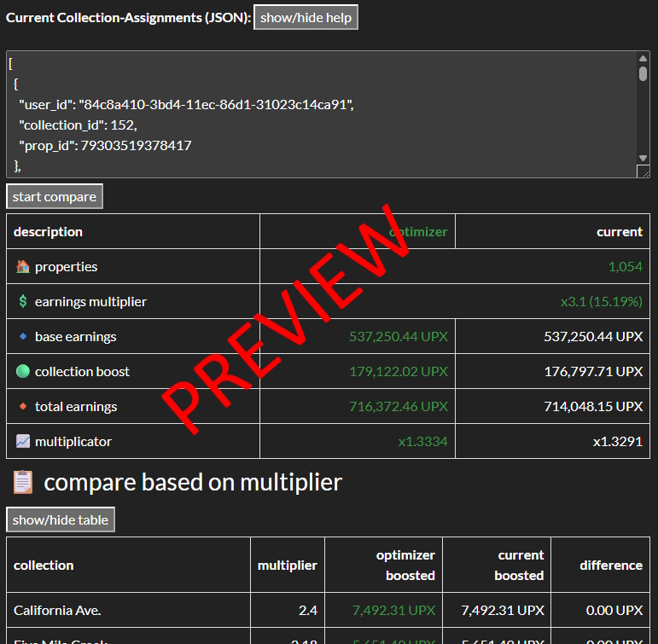Viewport: 658px width, 644px height.
Task: Click the house icon beside properties
Action: coord(23,267)
